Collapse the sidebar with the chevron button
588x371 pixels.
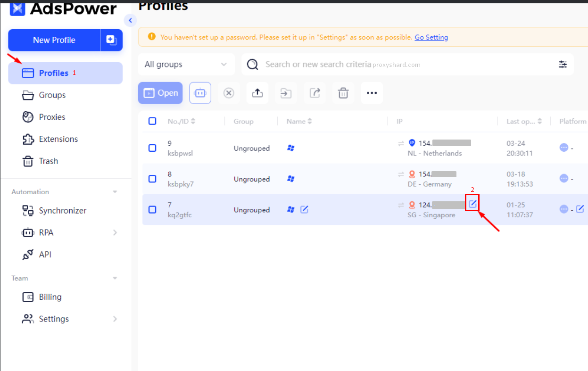(130, 20)
